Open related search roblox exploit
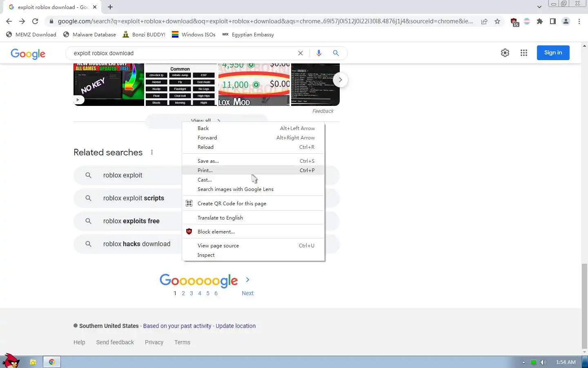 point(128,175)
